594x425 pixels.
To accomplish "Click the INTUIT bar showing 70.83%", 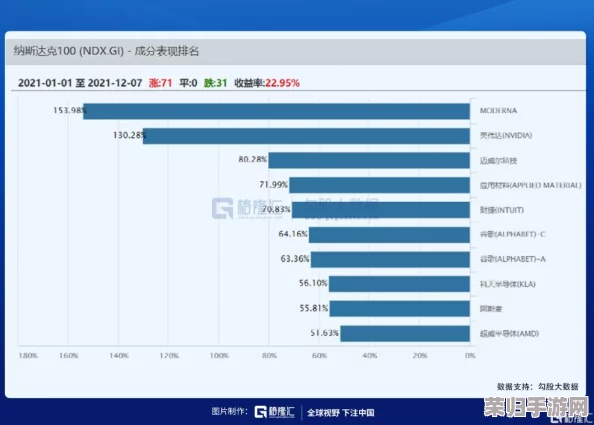I will tap(381, 210).
